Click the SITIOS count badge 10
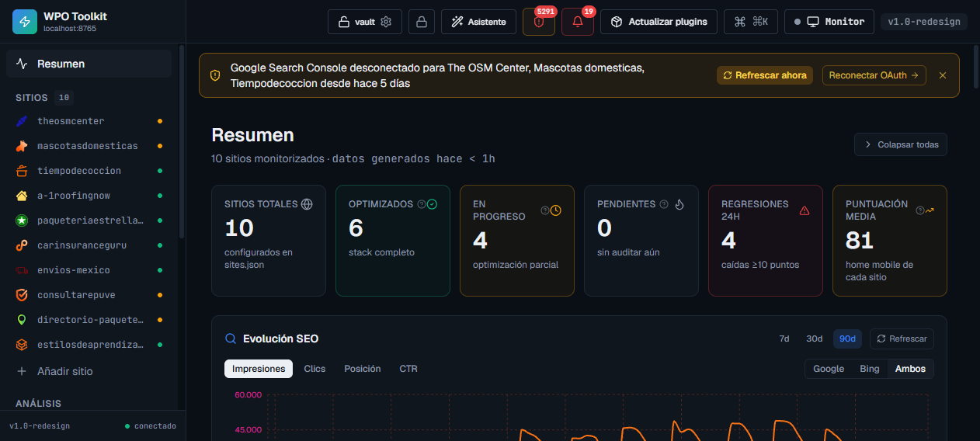Screen dimensions: 980x441 coord(64,98)
